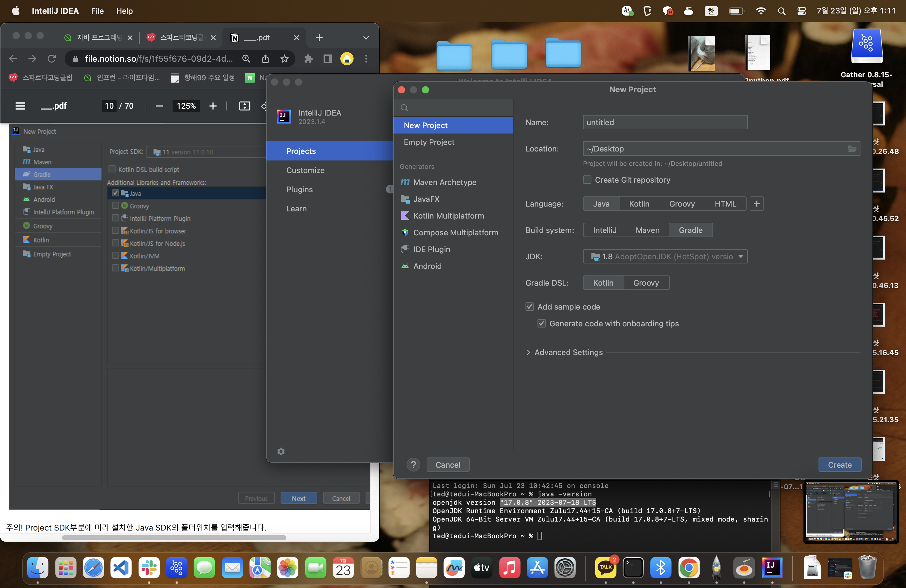Open the help question mark button

pos(413,464)
